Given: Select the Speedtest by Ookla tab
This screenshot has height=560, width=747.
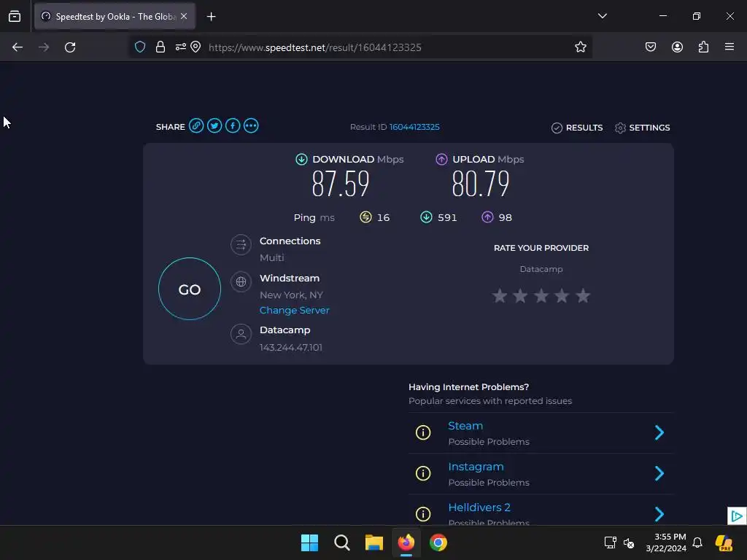Looking at the screenshot, I should [115, 16].
